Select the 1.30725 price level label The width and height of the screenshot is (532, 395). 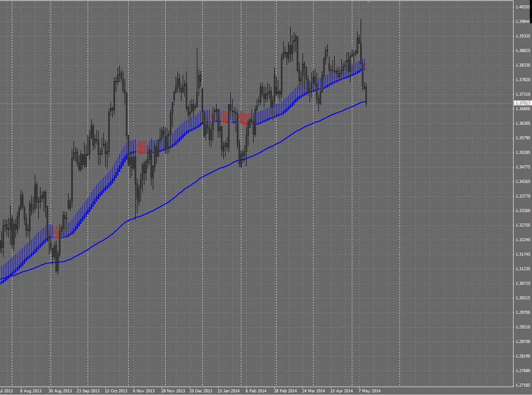523,283
